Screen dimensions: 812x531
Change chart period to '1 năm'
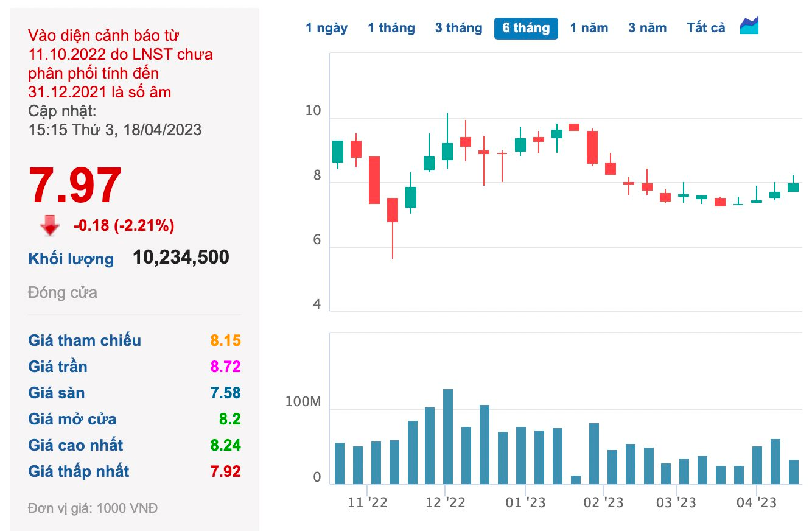(589, 28)
